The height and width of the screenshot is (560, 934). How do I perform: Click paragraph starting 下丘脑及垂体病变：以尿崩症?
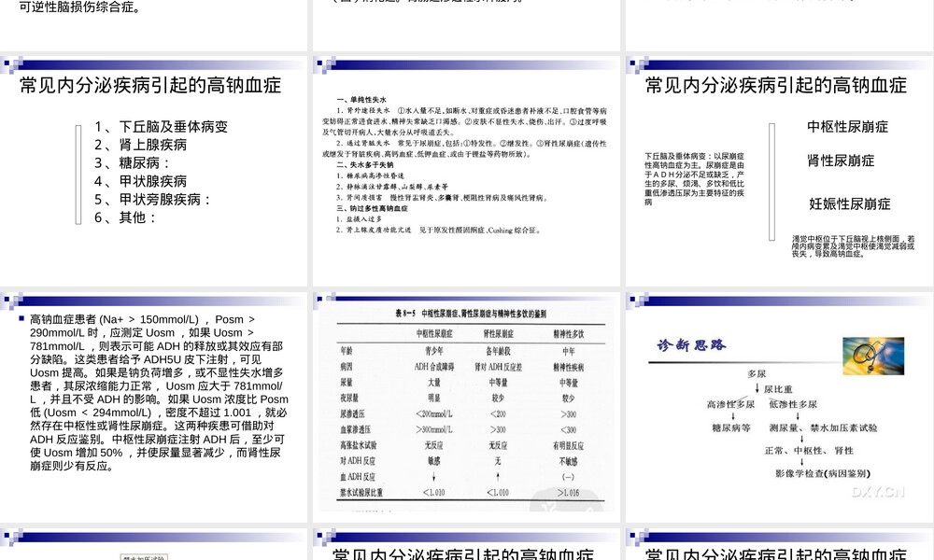(695, 179)
